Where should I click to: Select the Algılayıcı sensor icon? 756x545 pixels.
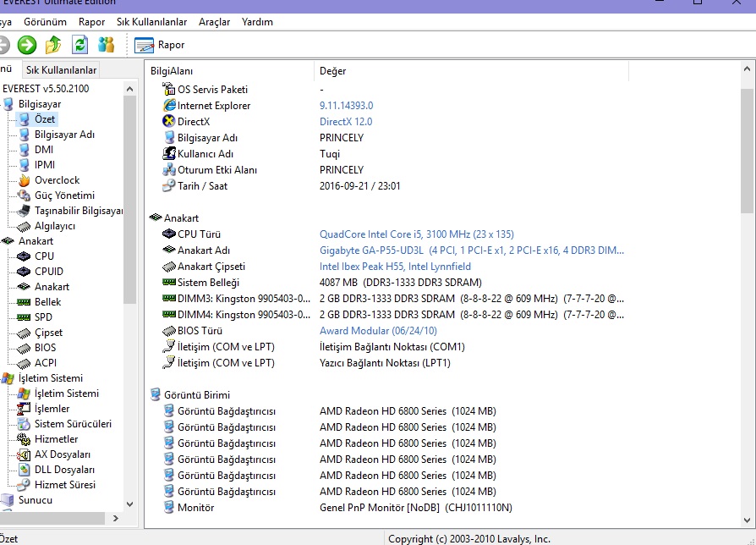pyautogui.click(x=25, y=226)
